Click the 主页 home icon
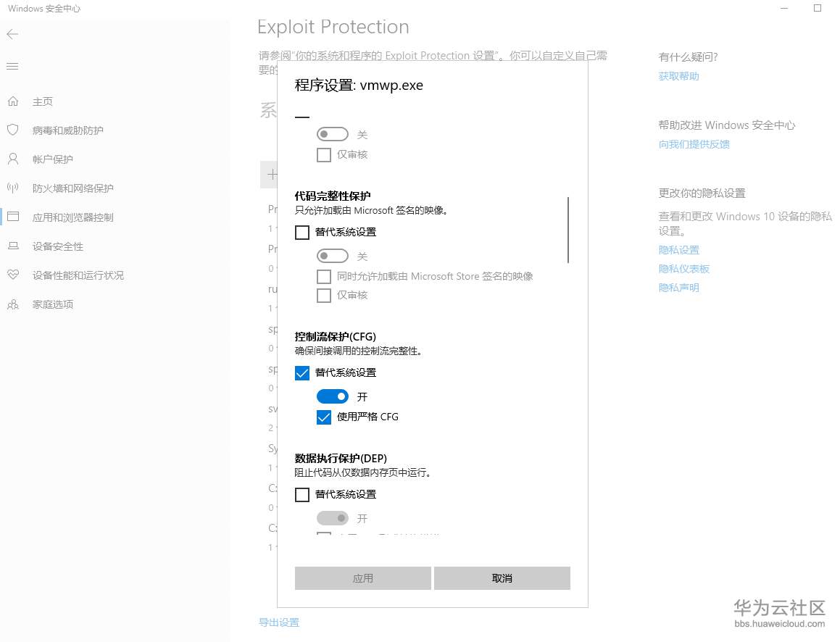 pyautogui.click(x=12, y=101)
